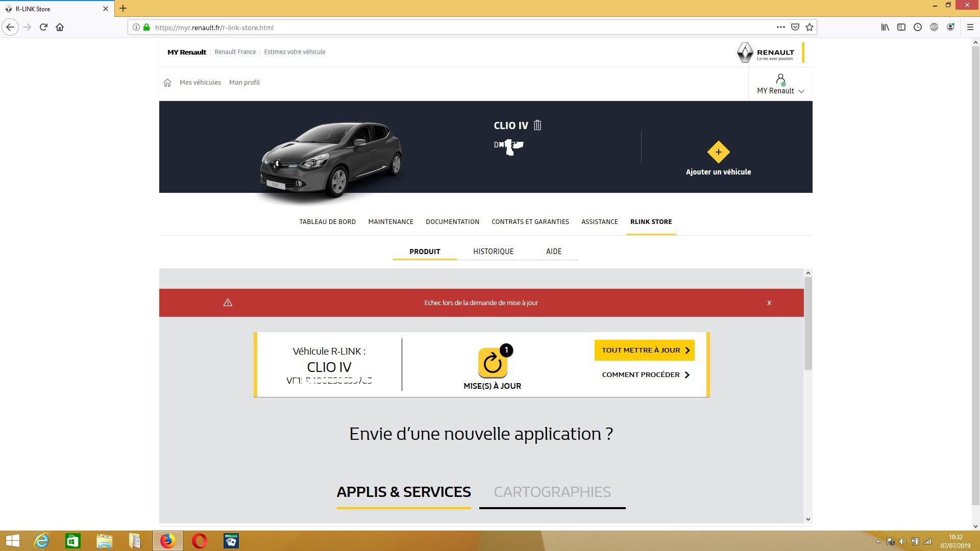The width and height of the screenshot is (980, 551).
Task: Click TOUT METTRE À JOUR button
Action: pos(645,350)
